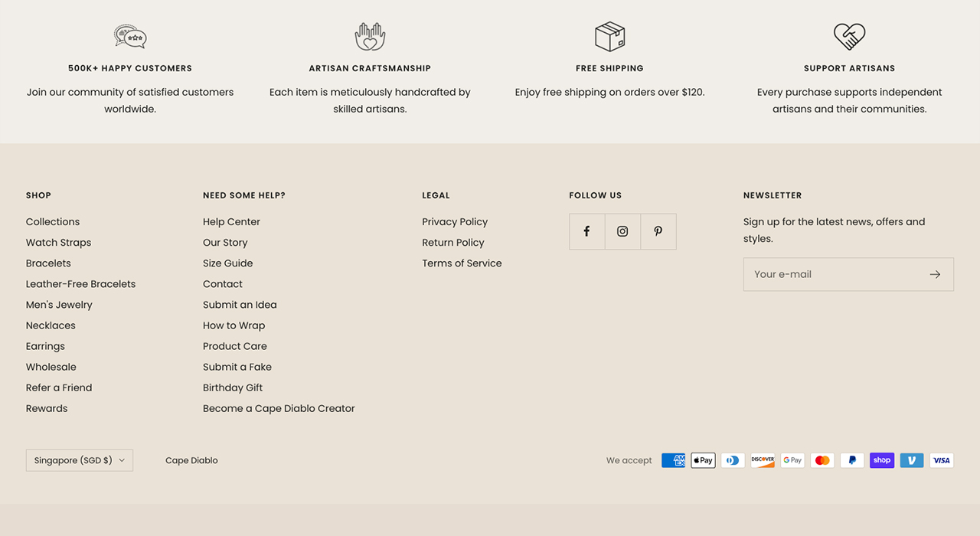Click the Visa payment icon

pyautogui.click(x=942, y=460)
